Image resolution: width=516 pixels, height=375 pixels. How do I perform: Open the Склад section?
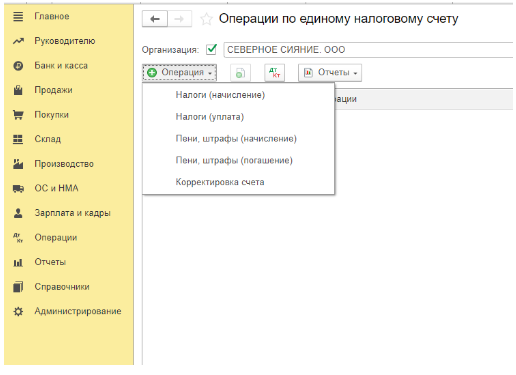(48, 139)
